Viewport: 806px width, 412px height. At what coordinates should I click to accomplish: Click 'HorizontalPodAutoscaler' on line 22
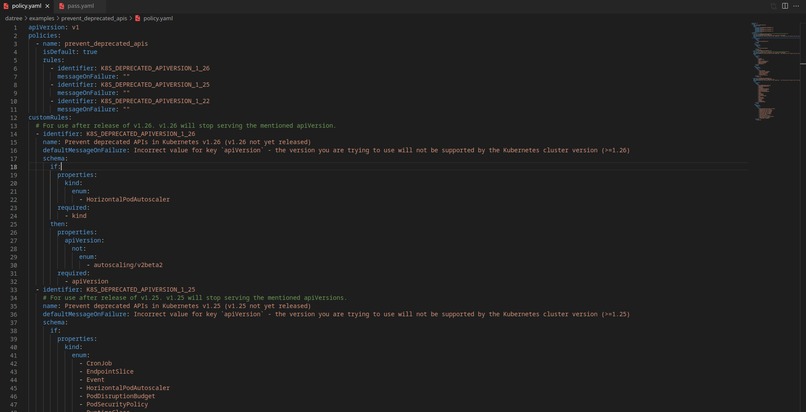coord(128,200)
